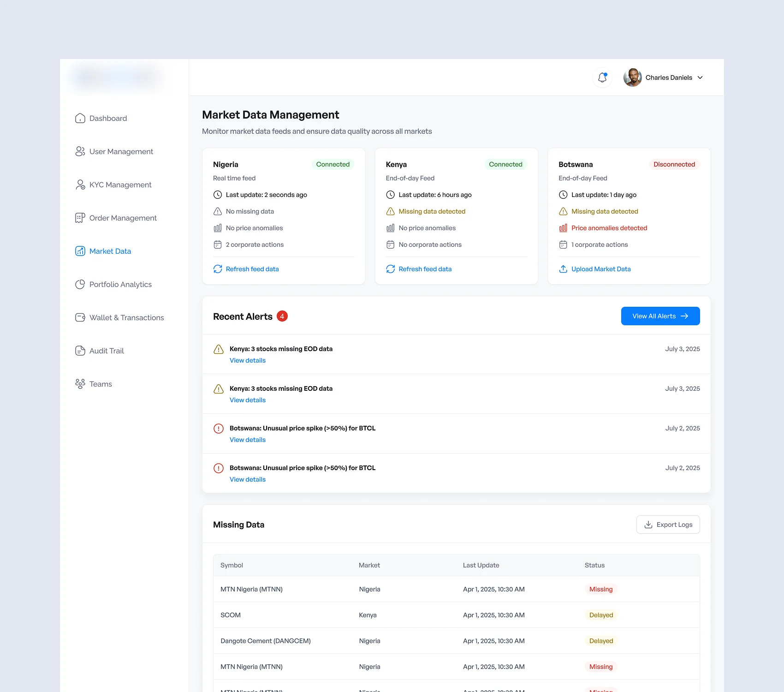Click the KYC Management person icon

coord(80,185)
